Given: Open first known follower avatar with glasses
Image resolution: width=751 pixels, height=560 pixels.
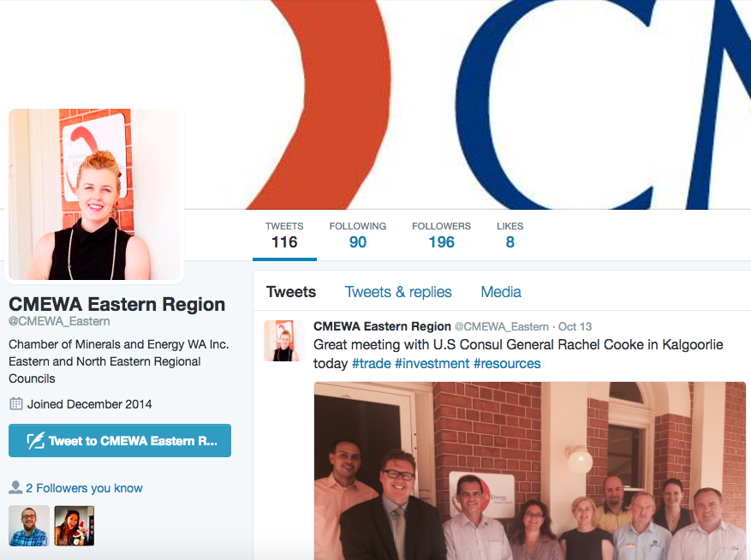Looking at the screenshot, I should coord(29,526).
